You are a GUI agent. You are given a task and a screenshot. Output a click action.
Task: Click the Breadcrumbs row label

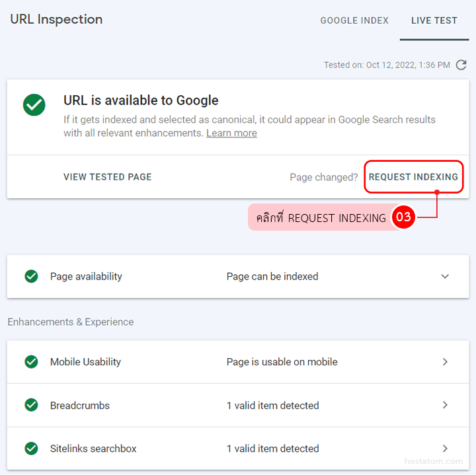[x=80, y=405]
